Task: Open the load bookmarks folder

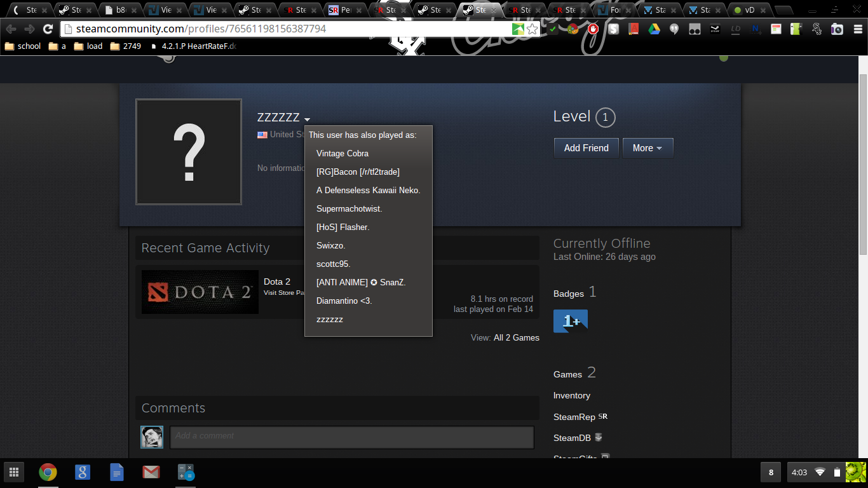Action: click(x=88, y=46)
